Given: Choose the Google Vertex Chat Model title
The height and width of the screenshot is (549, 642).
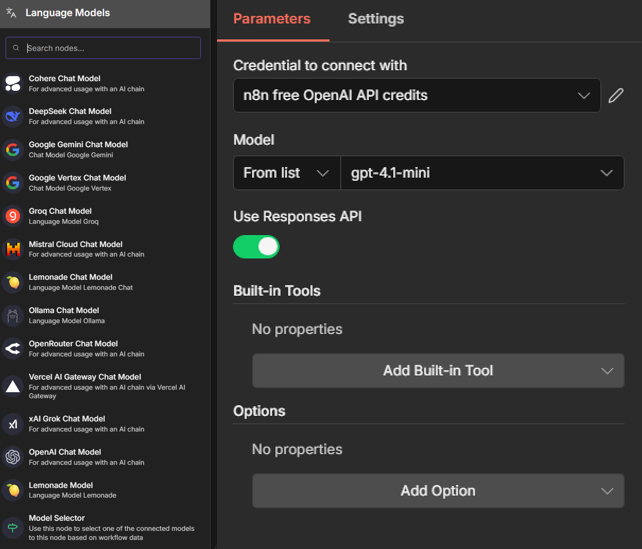Looking at the screenshot, I should pos(77,178).
